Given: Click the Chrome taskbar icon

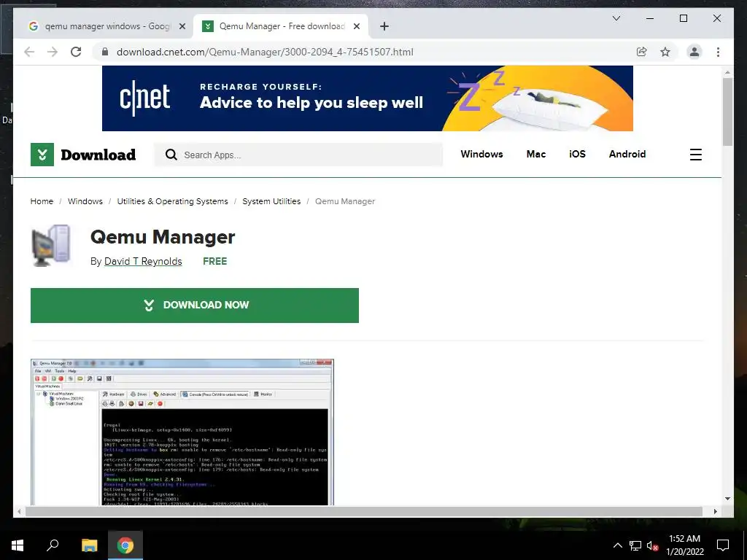Looking at the screenshot, I should point(125,545).
